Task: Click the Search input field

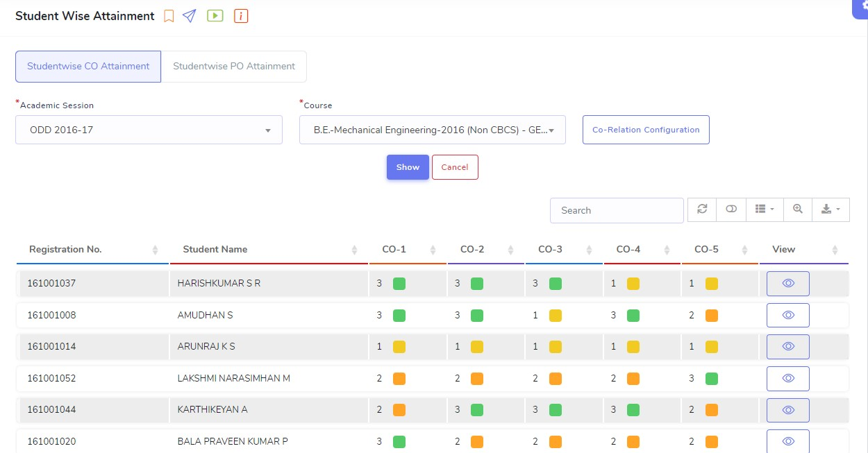Action: [x=617, y=210]
